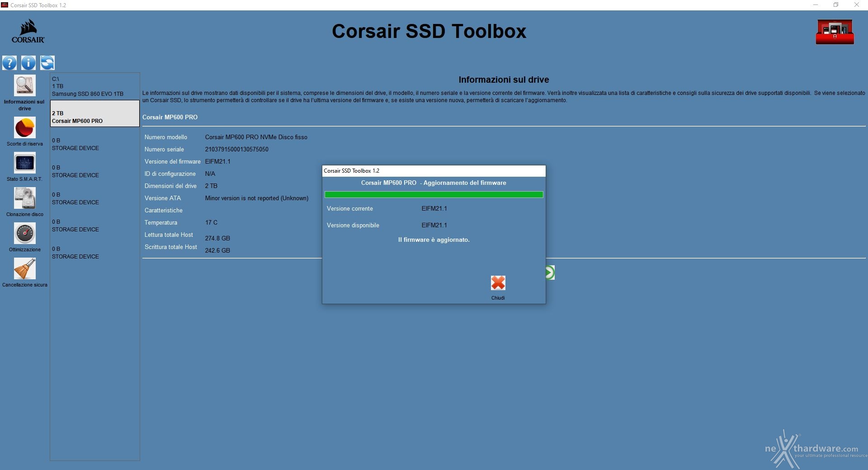
Task: Click the Corsair MP600 PRO section header
Action: tap(170, 117)
